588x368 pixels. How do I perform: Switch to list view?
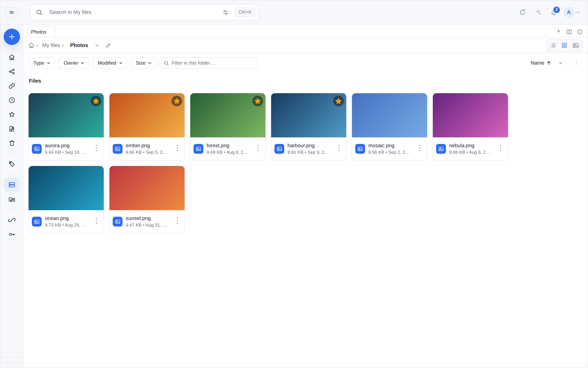pos(553,46)
